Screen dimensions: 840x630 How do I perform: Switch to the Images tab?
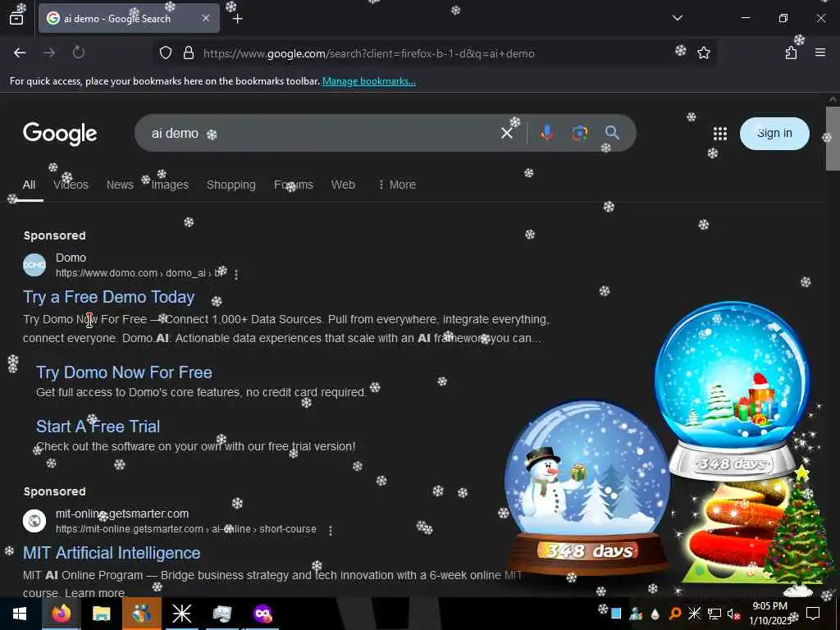tap(170, 185)
